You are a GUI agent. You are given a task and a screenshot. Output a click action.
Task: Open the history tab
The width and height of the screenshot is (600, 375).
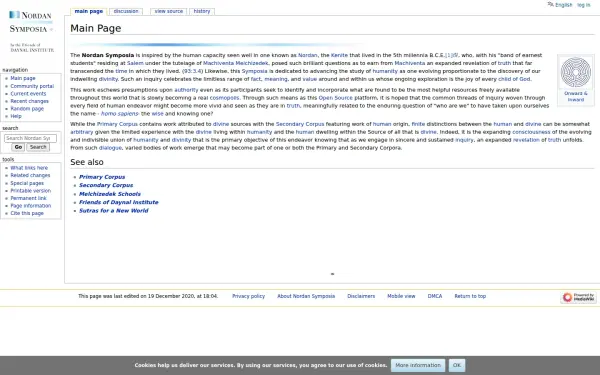pos(202,11)
